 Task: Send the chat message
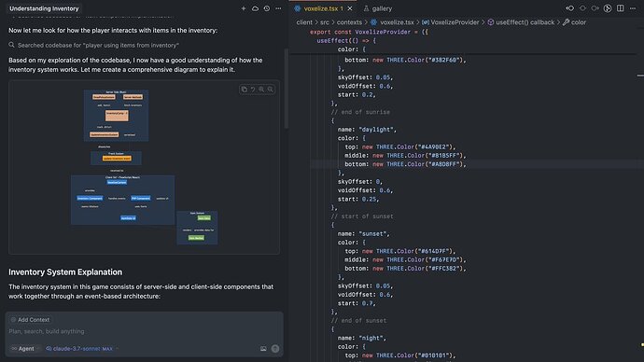pos(275,348)
